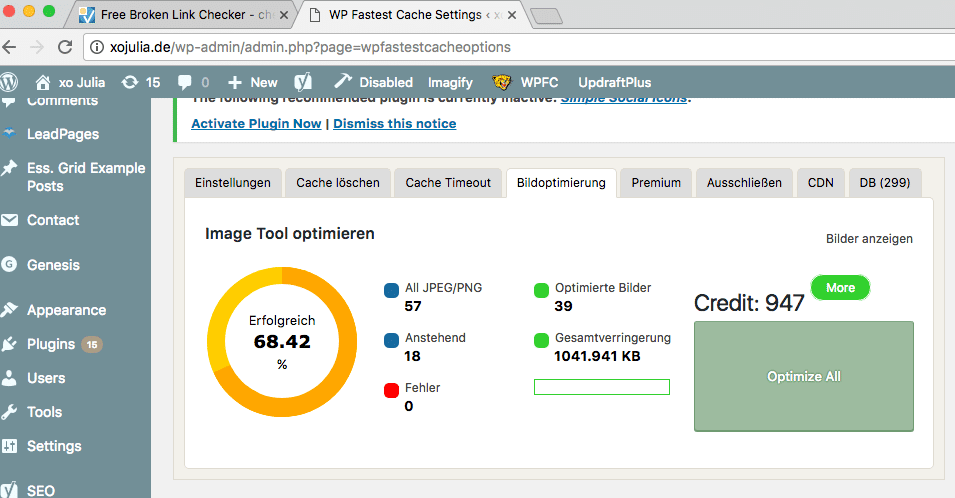Open Plugins menu in sidebar
Image resolution: width=955 pixels, height=498 pixels.
point(51,344)
